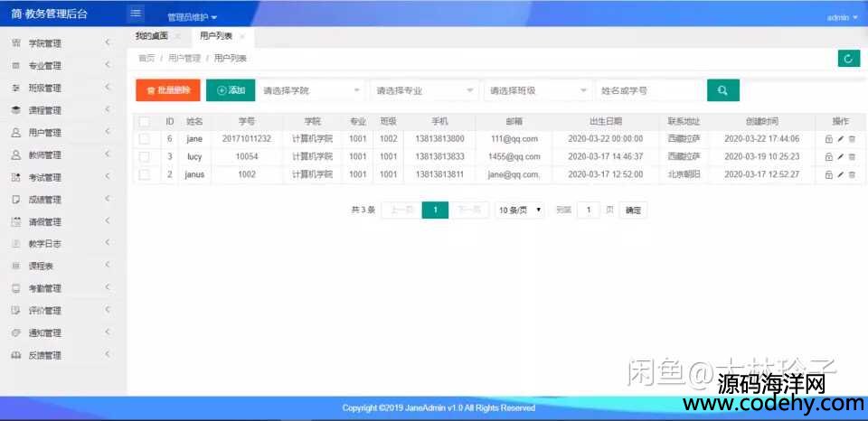Check the checkbox for the jane row
The height and width of the screenshot is (421, 868).
point(145,139)
